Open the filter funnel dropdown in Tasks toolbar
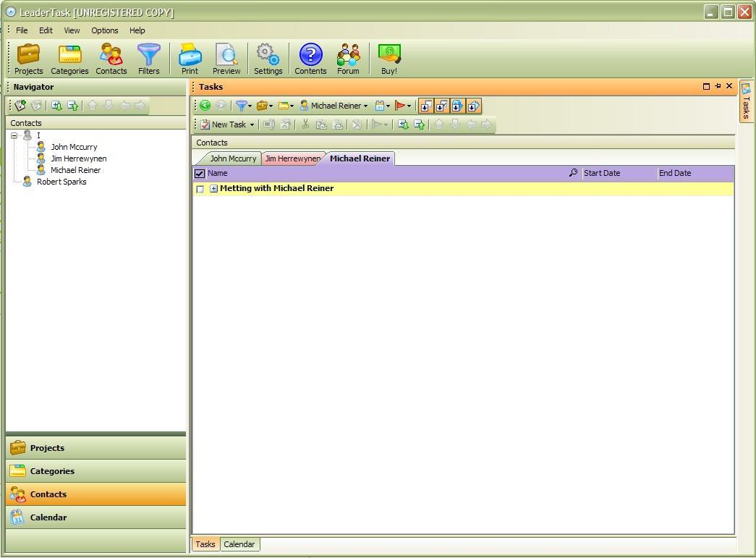 pos(244,106)
